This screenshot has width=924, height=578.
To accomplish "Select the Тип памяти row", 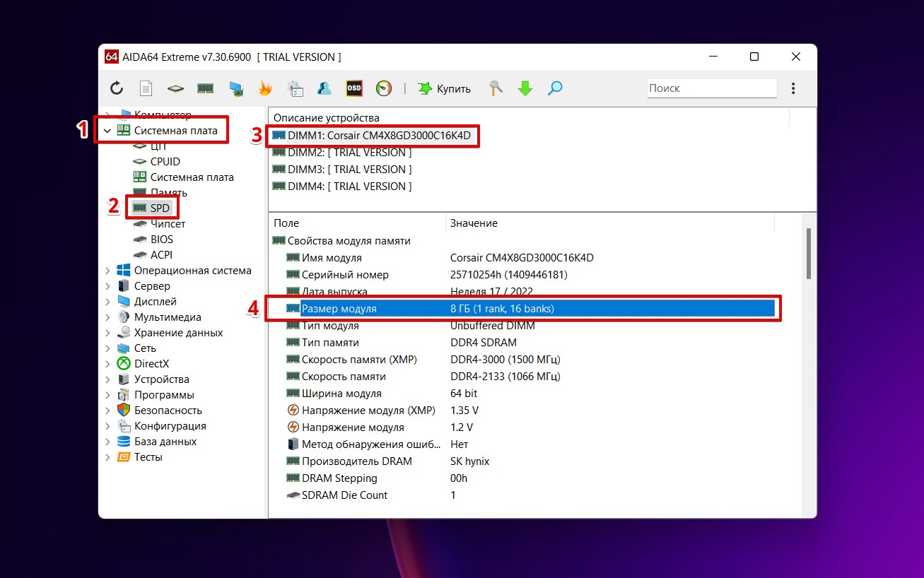I will 530,343.
